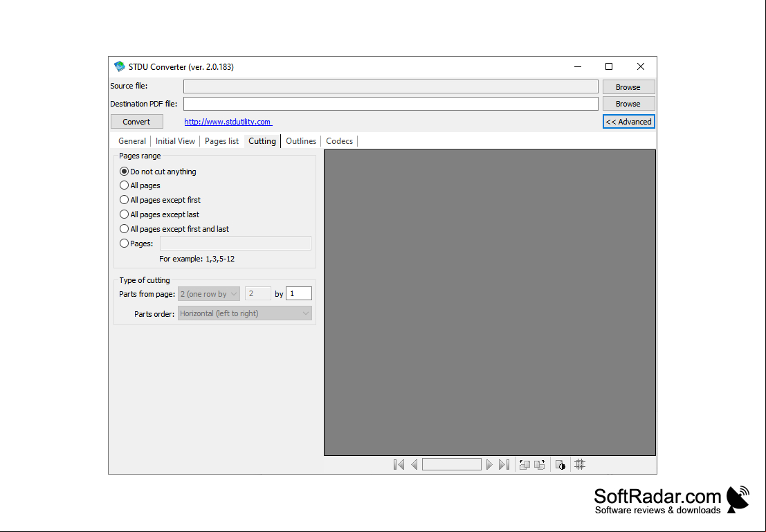Screen dimensions: 766x532
Task: Open the 'Parts order' dropdown
Action: [x=245, y=313]
